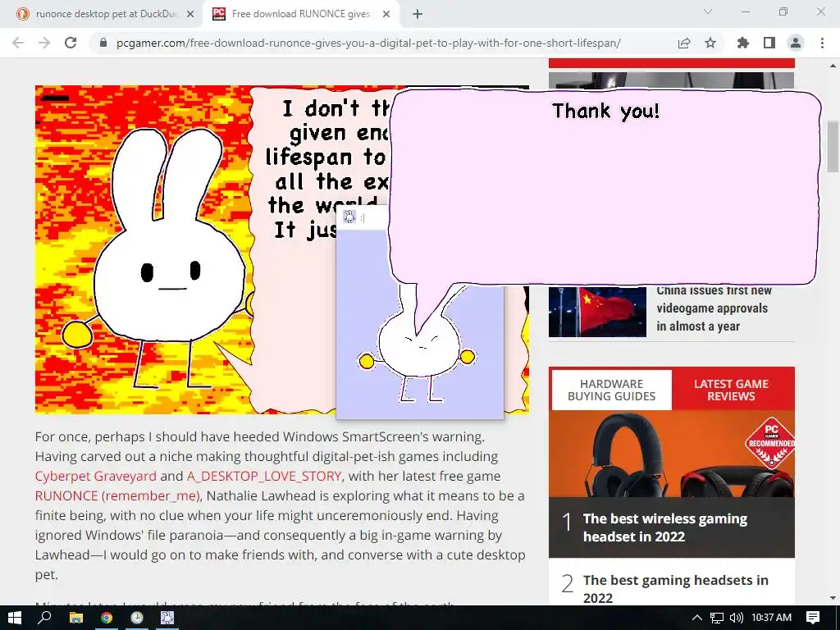Image resolution: width=840 pixels, height=630 pixels.
Task: Switch to Hardware Buying Guides tab
Action: (611, 390)
